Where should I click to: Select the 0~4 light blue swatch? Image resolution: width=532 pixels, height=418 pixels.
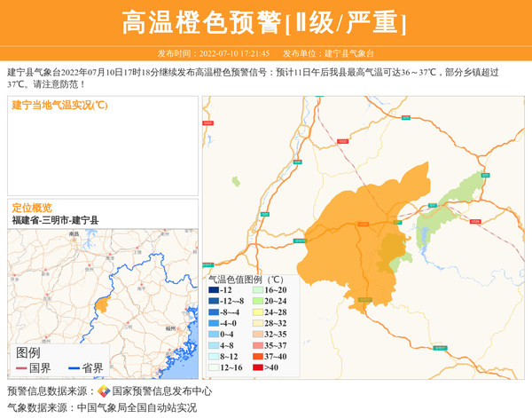coord(214,335)
